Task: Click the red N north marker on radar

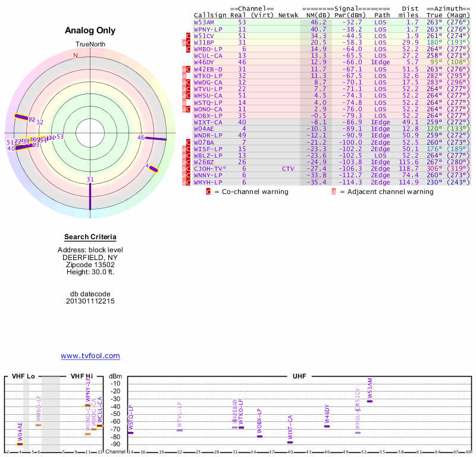Action: [x=75, y=56]
